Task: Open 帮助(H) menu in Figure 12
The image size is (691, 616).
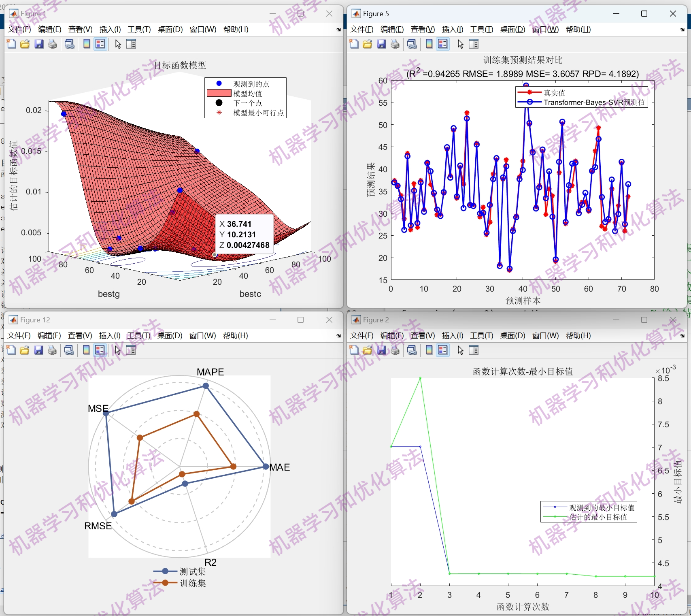Action: click(236, 336)
